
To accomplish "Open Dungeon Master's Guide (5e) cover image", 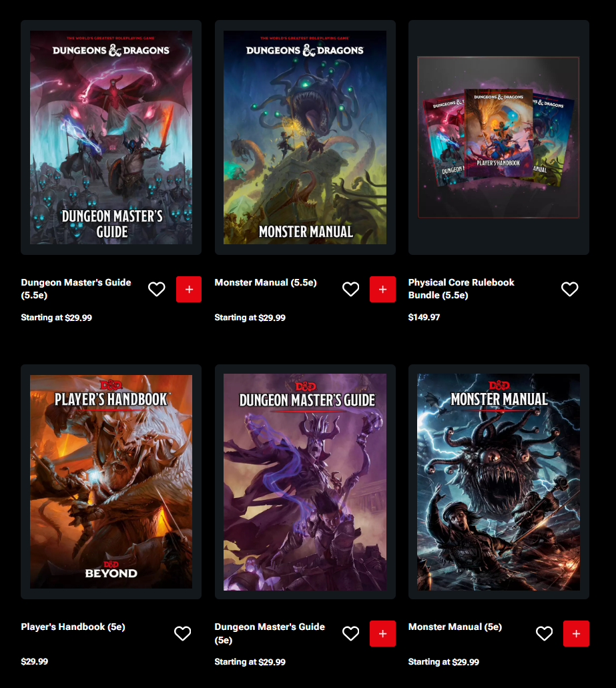I will pyautogui.click(x=305, y=482).
